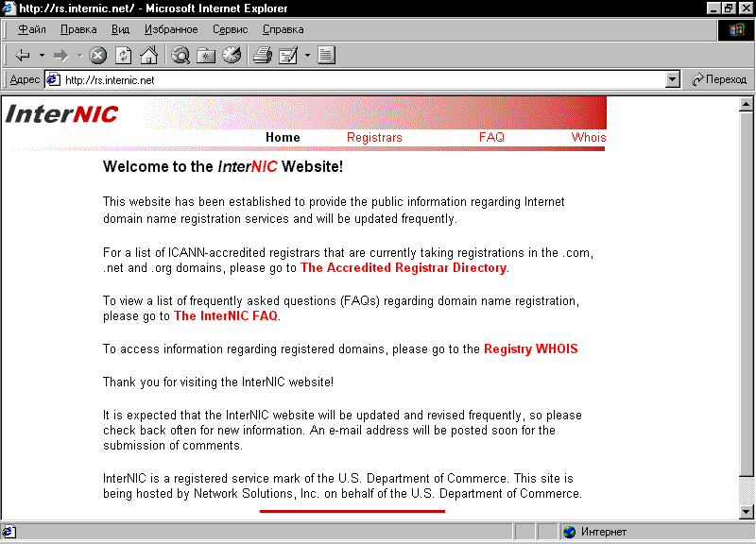Restore down the Internet Explorer window
This screenshot has height=544, width=756.
click(x=729, y=8)
